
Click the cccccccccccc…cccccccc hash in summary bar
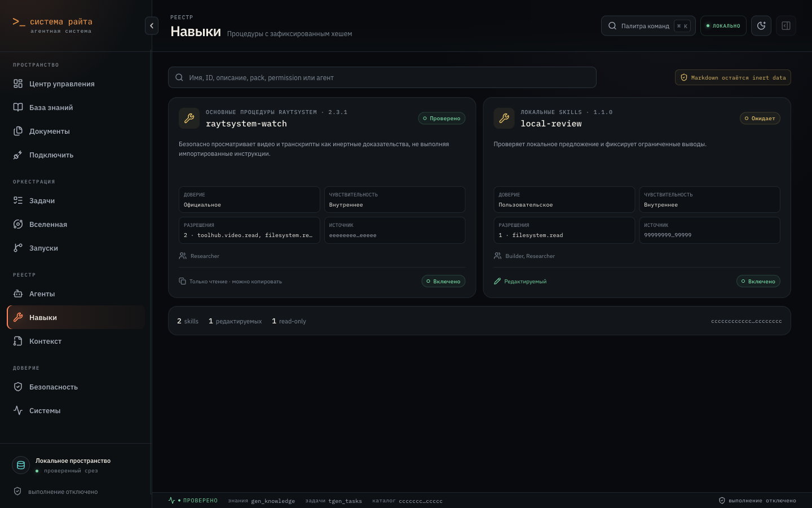pos(747,321)
